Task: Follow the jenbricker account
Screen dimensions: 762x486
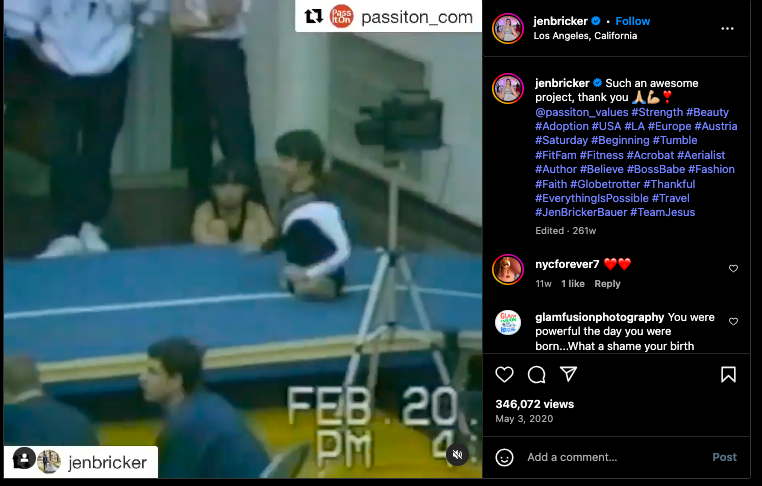Action: click(632, 21)
